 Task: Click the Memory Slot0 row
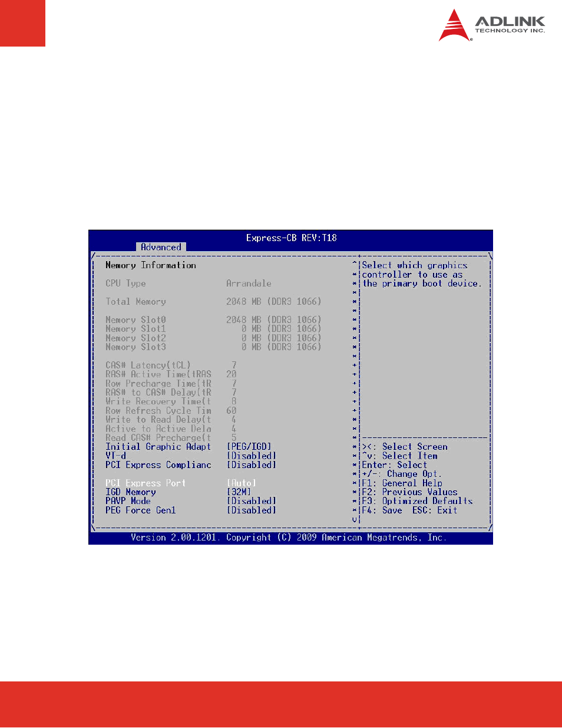pyautogui.click(x=213, y=320)
